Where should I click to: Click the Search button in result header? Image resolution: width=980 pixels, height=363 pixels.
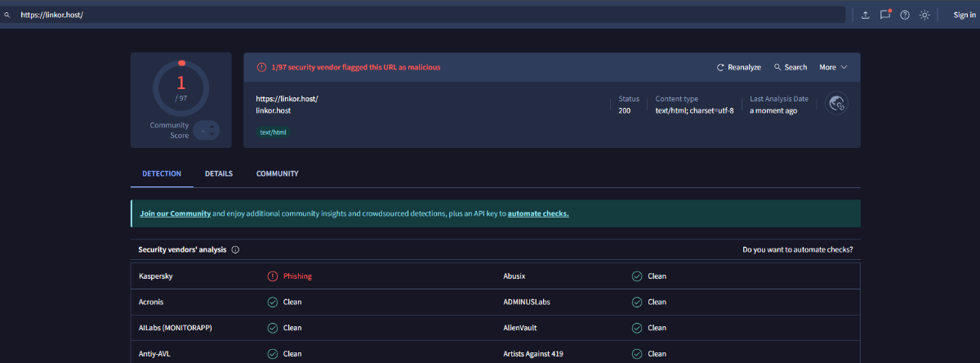(x=791, y=67)
